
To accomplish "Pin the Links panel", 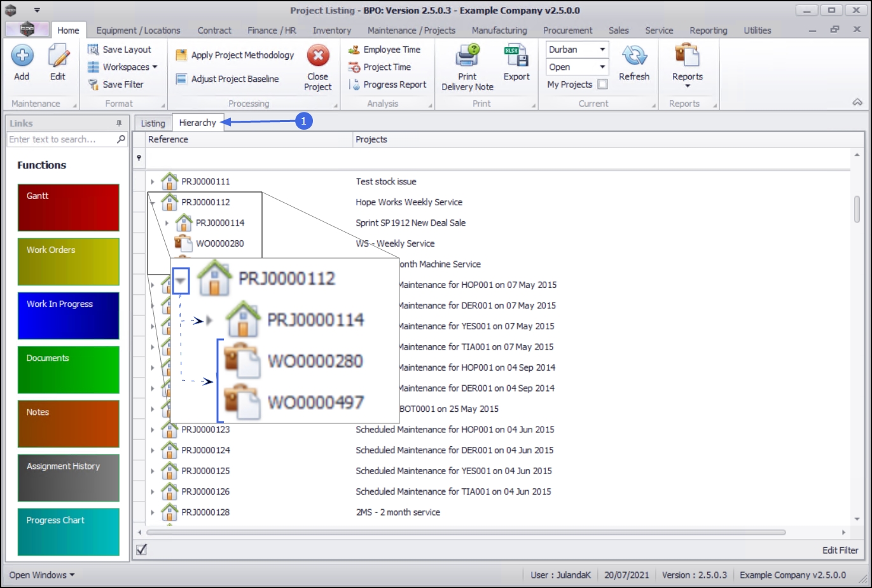I will point(119,123).
